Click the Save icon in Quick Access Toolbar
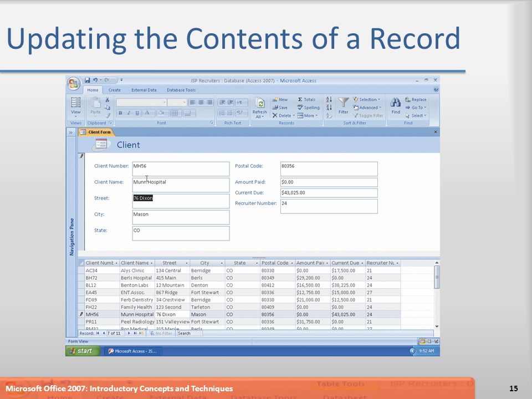The image size is (532, 399). [87, 80]
